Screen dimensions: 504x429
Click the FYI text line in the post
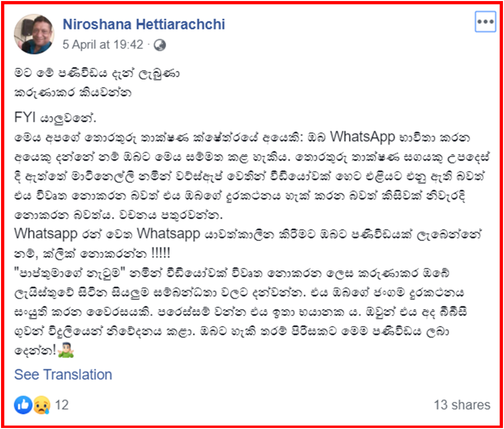(x=55, y=118)
